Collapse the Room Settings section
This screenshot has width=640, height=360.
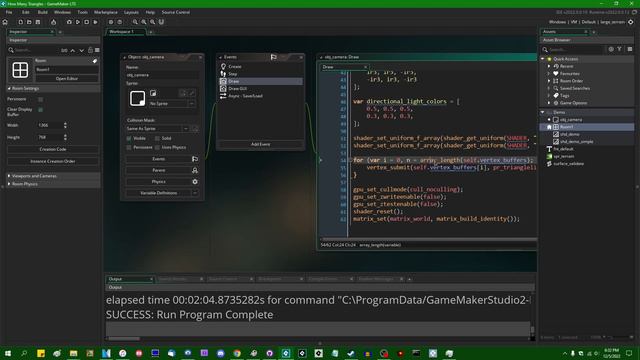coord(9,89)
